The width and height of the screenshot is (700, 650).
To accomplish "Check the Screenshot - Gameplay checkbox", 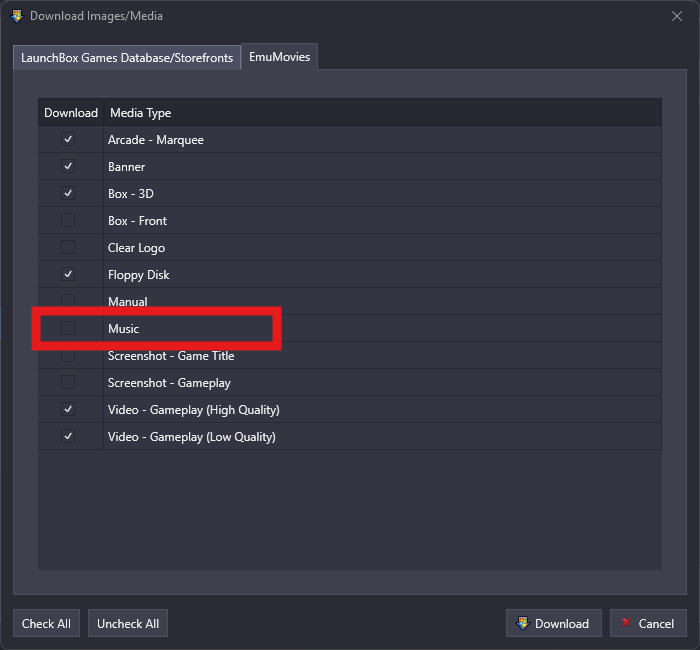I will (x=68, y=382).
